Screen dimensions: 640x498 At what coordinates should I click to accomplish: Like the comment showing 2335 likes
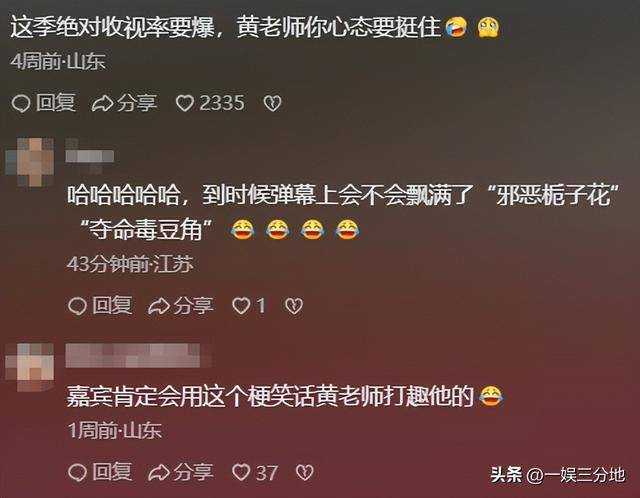[x=184, y=103]
